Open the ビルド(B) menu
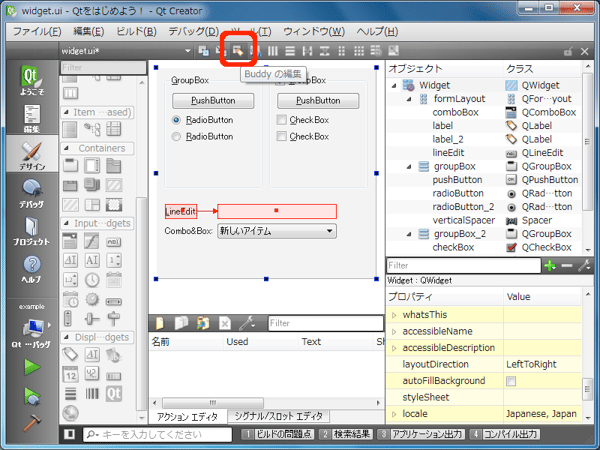 pyautogui.click(x=134, y=31)
